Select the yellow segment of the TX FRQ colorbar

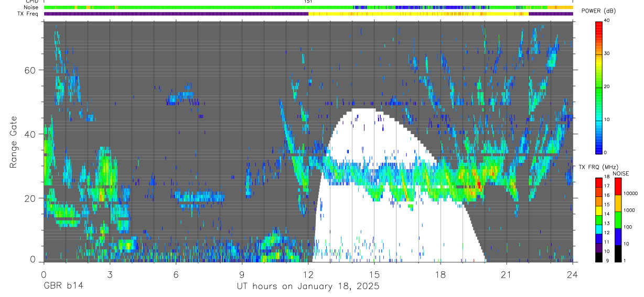pyautogui.click(x=598, y=211)
